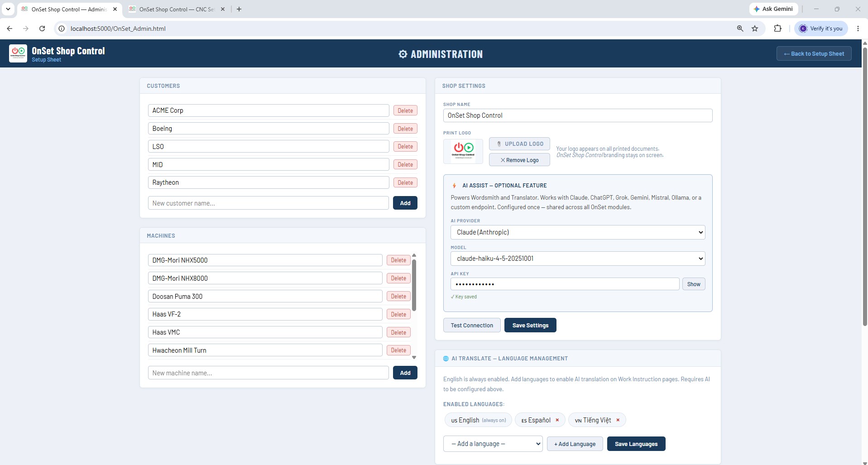Delete the DMG-Mori NHX8000 machine
Screen dimensions: 868x465
pos(398,278)
